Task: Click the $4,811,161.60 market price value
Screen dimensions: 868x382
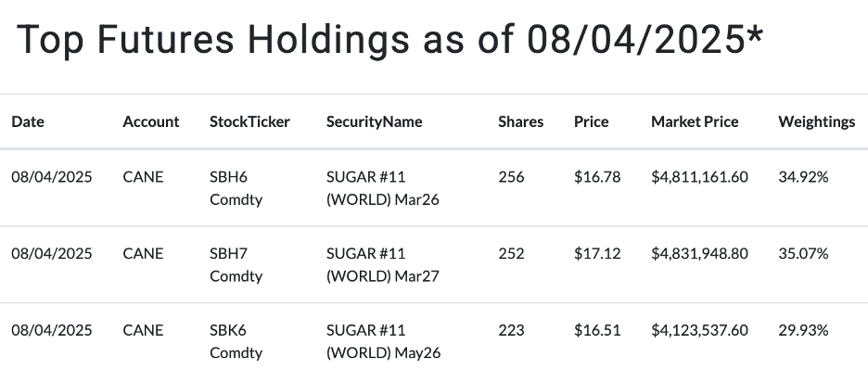Action: 699,176
